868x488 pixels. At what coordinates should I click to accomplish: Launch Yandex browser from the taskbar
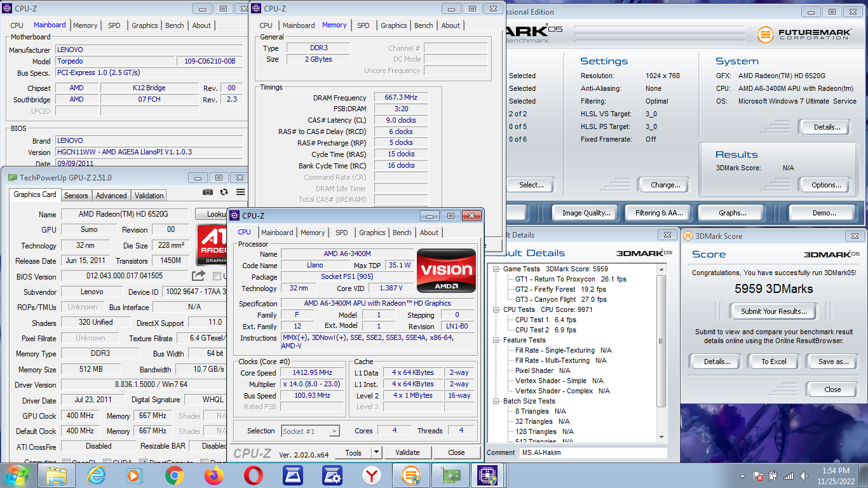pos(372,475)
